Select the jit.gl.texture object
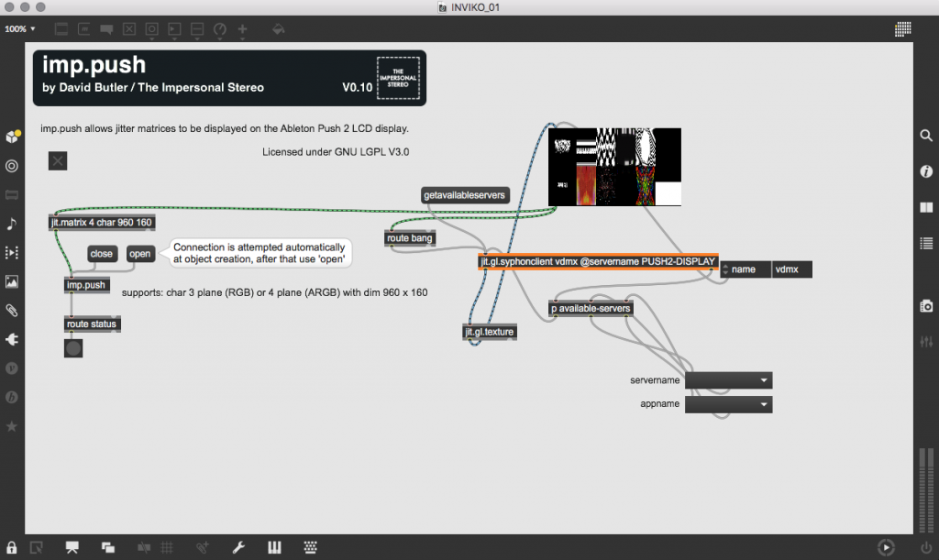This screenshot has height=560, width=939. coord(490,332)
